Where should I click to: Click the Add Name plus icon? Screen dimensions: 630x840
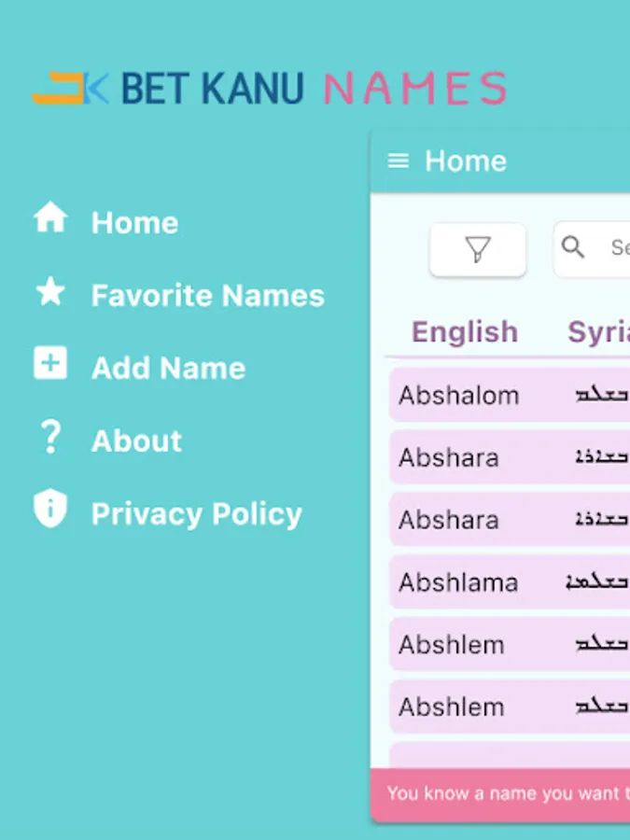pyautogui.click(x=50, y=364)
